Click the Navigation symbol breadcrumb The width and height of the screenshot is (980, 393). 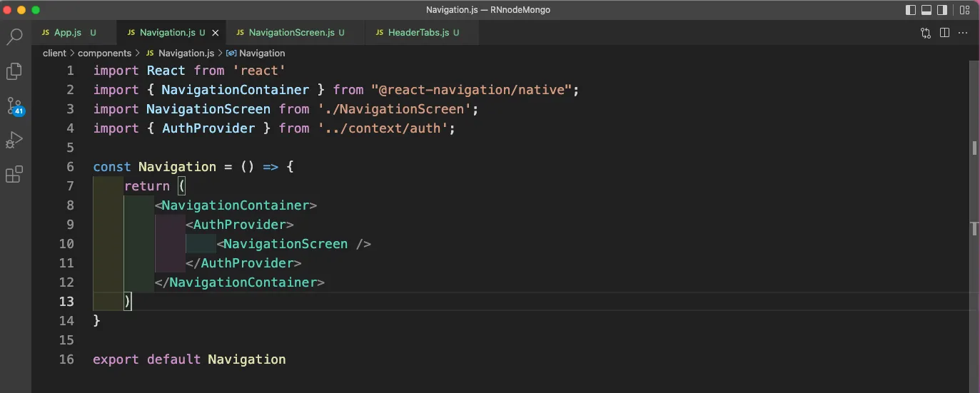262,53
